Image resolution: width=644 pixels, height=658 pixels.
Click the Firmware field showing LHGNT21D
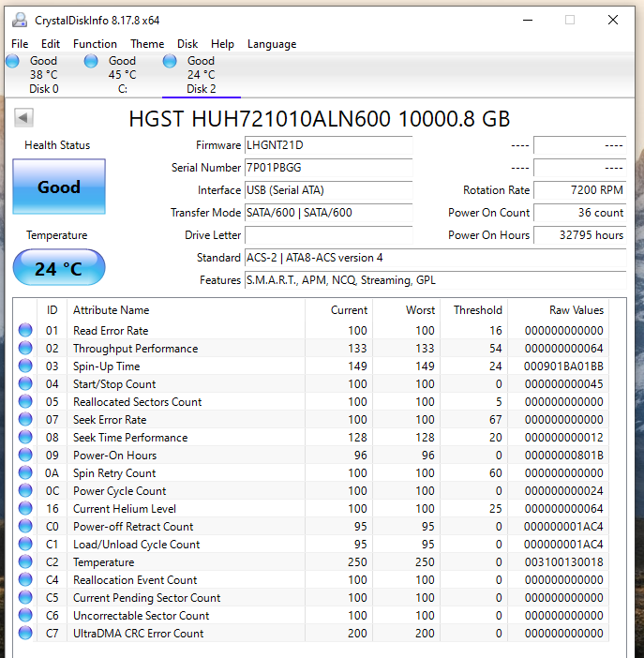click(328, 145)
